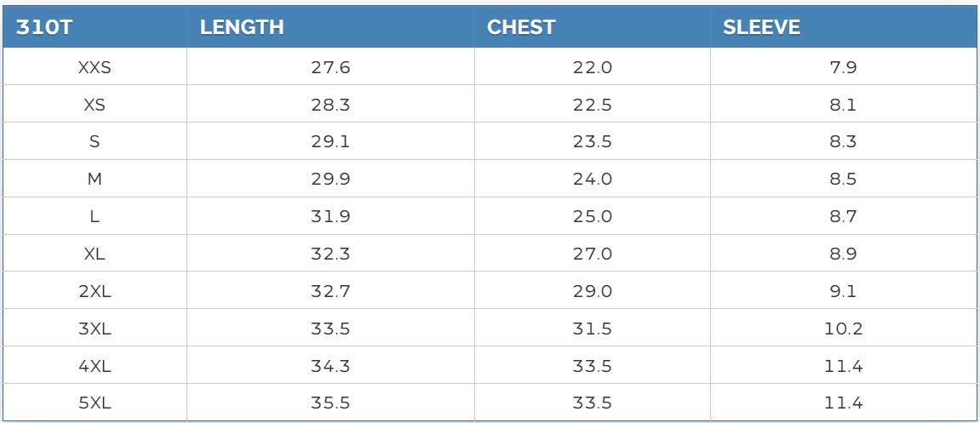
Task: Click the 27.6 length value for XXS
Action: [330, 68]
